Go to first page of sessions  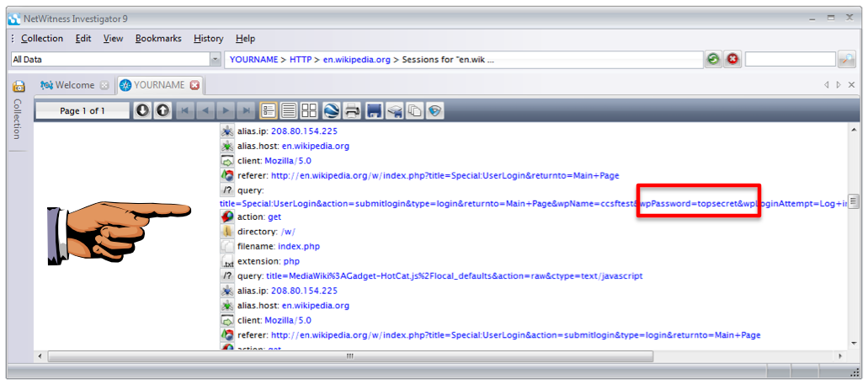[184, 111]
